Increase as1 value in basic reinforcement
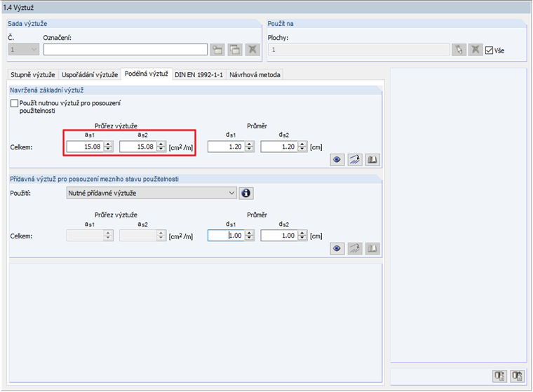The height and width of the screenshot is (392, 533). pyautogui.click(x=109, y=144)
